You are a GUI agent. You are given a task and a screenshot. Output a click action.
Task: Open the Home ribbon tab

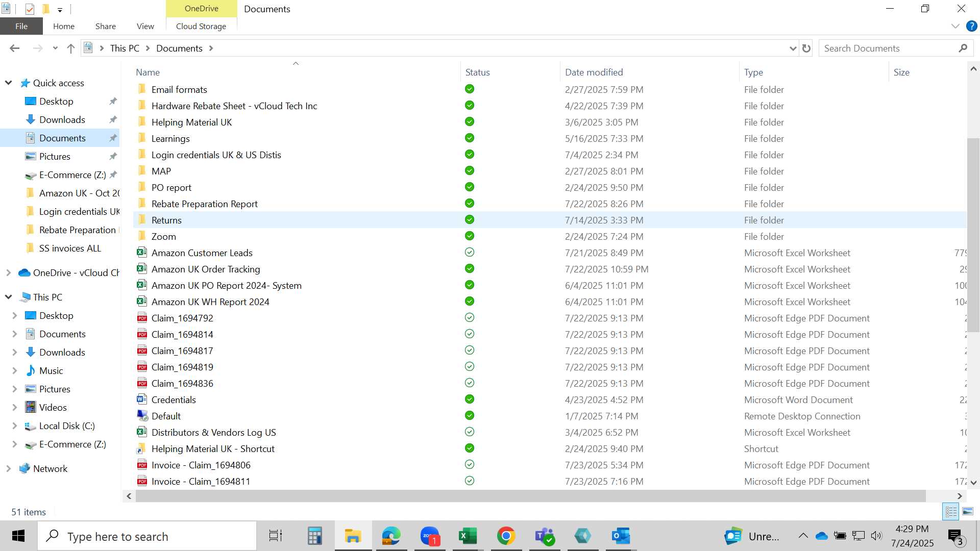[x=64, y=26]
